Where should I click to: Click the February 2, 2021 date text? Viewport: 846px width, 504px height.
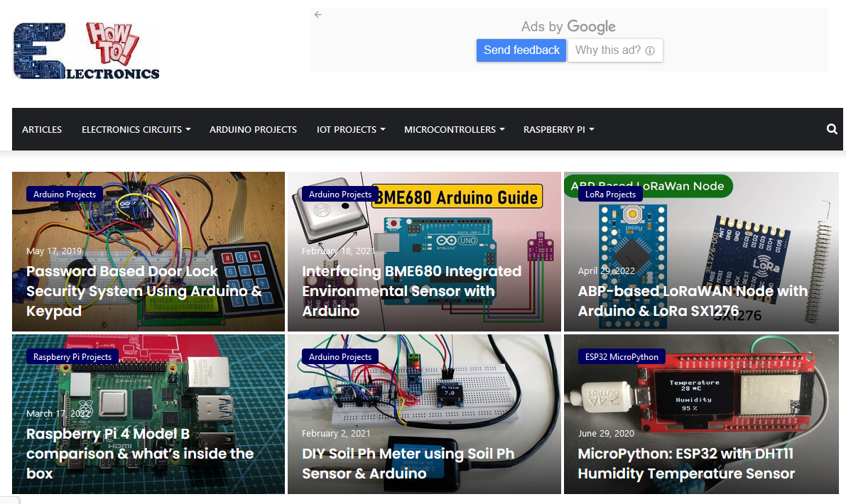coord(336,434)
